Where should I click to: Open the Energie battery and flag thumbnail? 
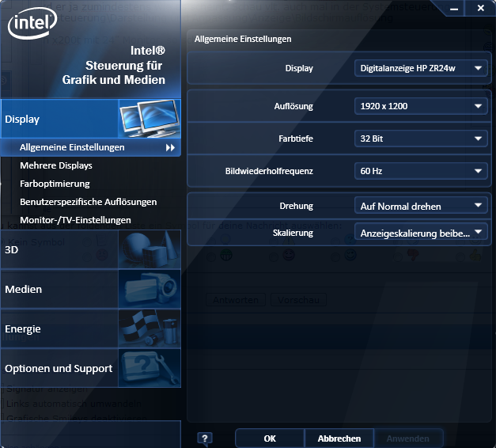150,328
